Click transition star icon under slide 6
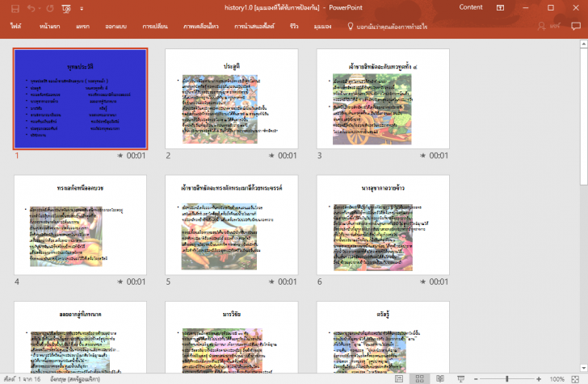 (x=422, y=282)
